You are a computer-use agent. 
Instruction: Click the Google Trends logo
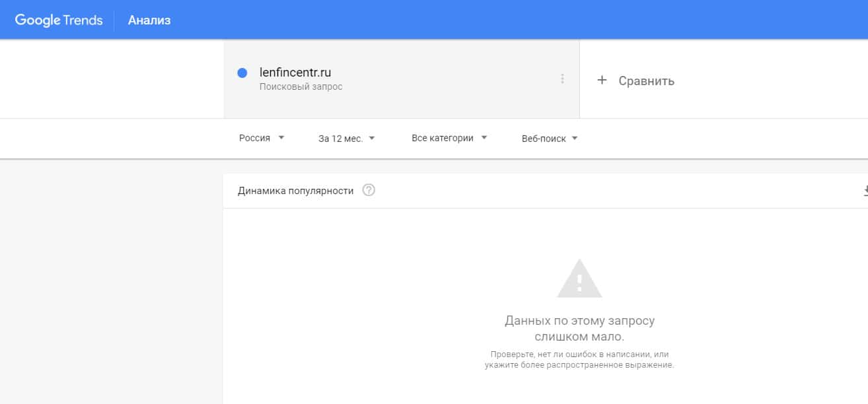coord(59,20)
